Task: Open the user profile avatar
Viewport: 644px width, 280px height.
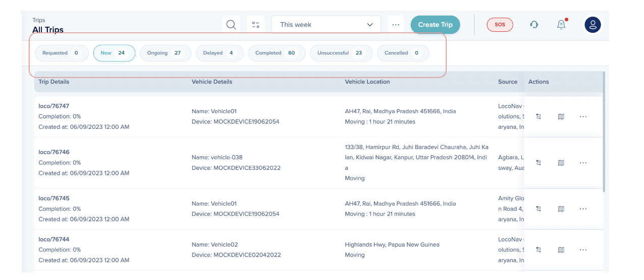Action: coord(593,24)
